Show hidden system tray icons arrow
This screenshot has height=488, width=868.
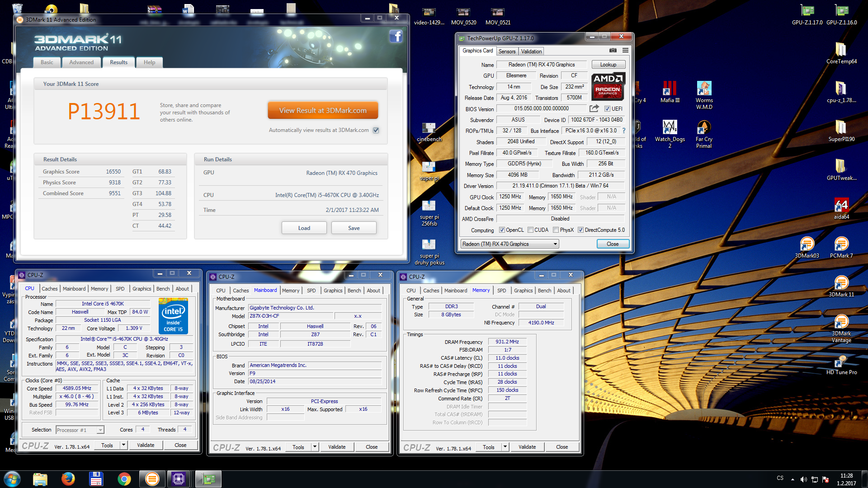(x=793, y=479)
